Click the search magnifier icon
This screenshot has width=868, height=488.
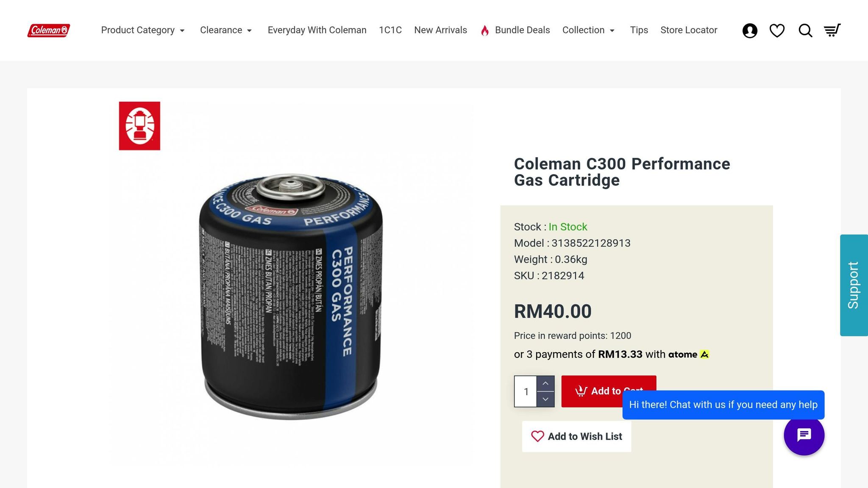(x=805, y=30)
